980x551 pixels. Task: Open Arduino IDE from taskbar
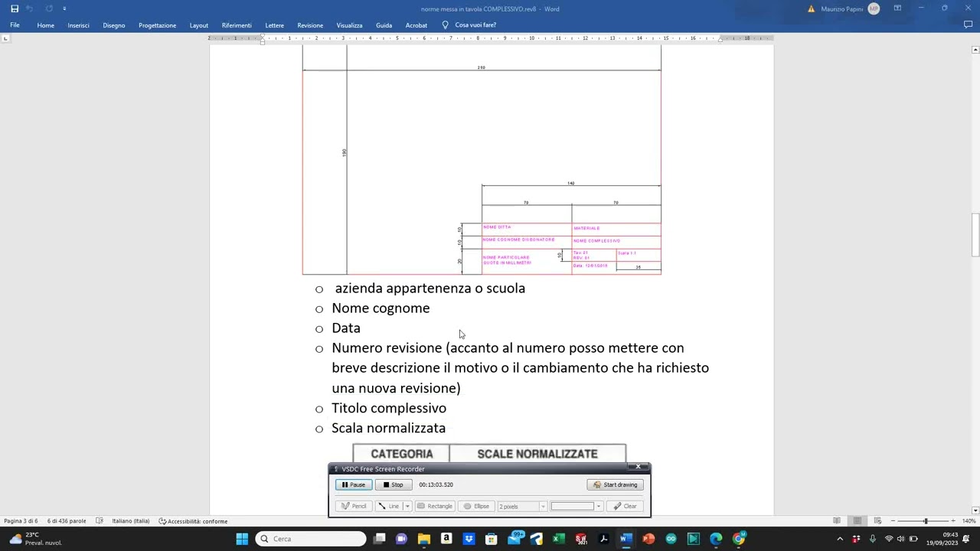pyautogui.click(x=671, y=539)
